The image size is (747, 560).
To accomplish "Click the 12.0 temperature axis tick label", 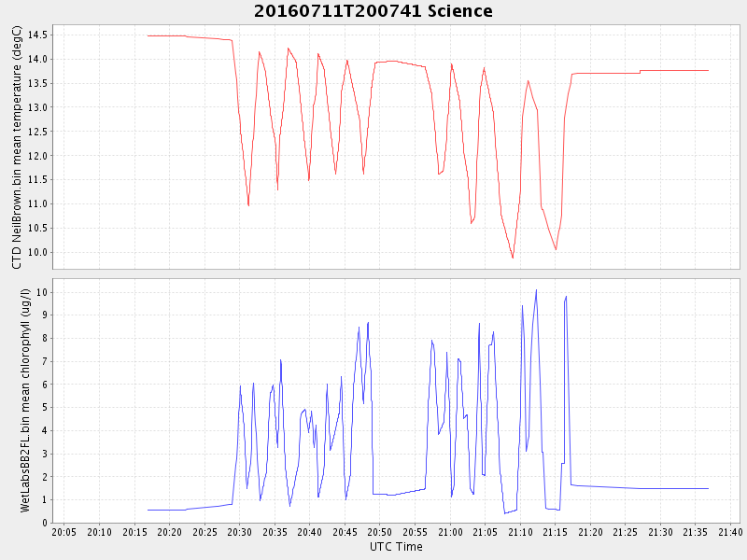I will click(x=37, y=155).
